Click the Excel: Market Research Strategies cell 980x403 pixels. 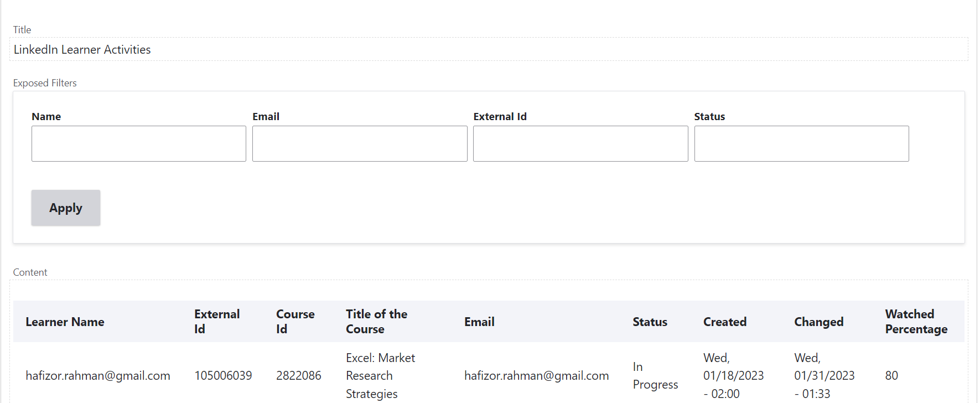point(380,376)
